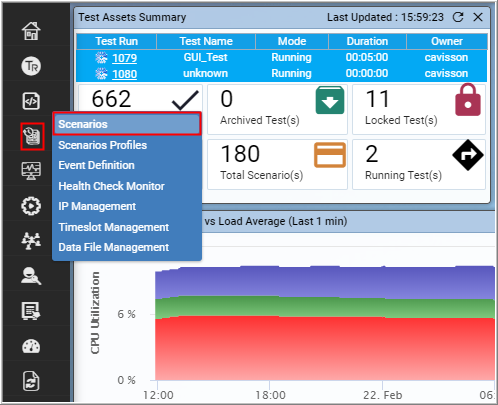Open the network topology sidebar icon
Viewport: 498px width, 405px height.
coord(31,241)
